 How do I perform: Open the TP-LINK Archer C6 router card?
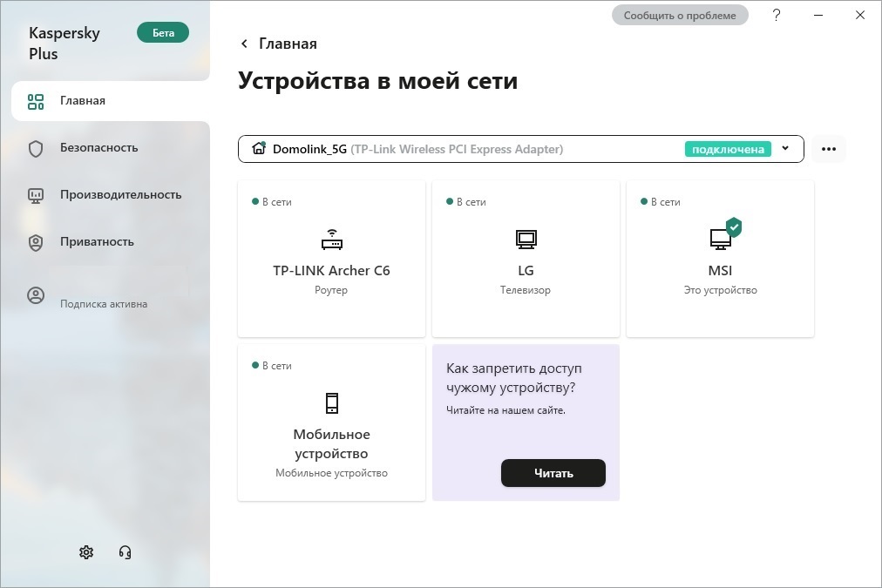click(x=331, y=259)
